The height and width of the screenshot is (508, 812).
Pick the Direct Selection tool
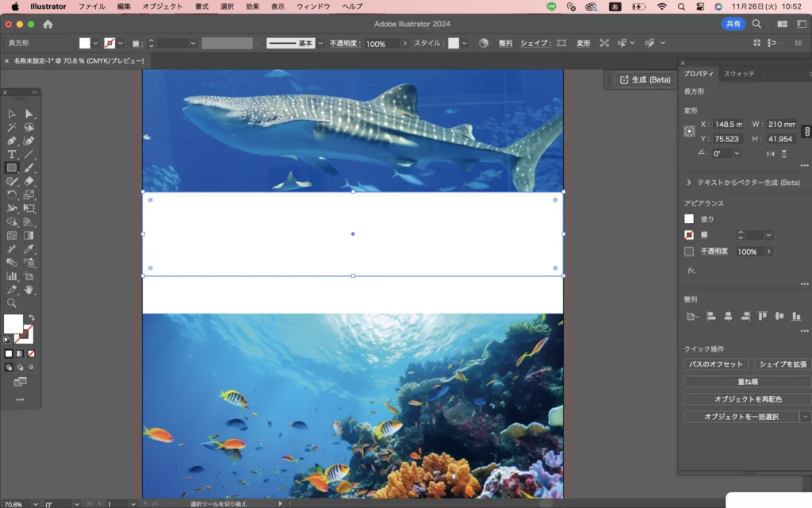point(29,114)
